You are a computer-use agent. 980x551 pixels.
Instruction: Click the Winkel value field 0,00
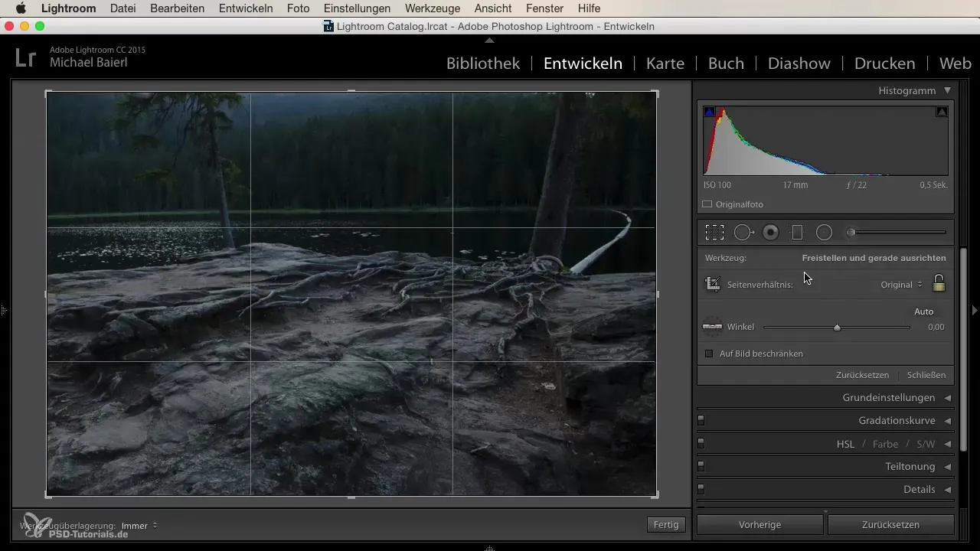click(x=936, y=327)
